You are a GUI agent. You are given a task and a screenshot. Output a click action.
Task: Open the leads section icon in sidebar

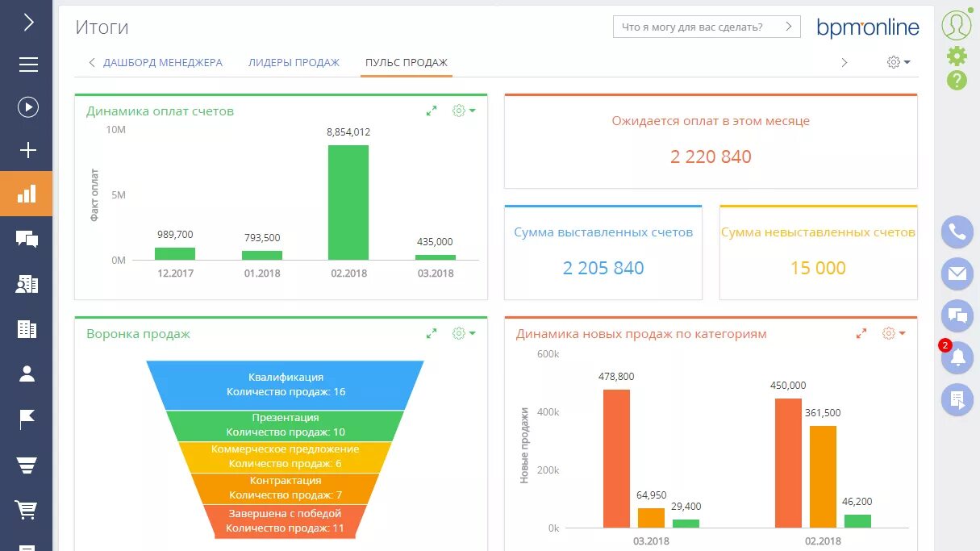[x=27, y=284]
